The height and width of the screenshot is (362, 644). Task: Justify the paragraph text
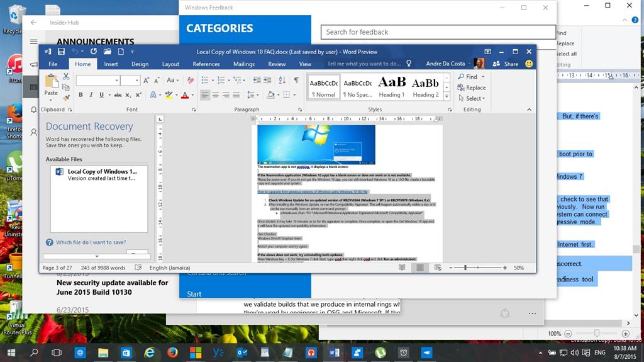click(236, 95)
